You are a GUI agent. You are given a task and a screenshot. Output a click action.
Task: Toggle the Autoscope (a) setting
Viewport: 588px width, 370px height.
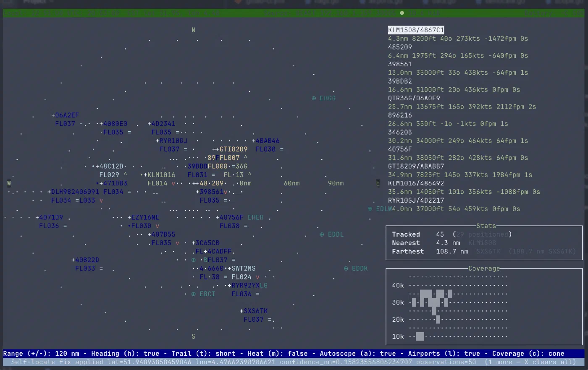tap(357, 354)
